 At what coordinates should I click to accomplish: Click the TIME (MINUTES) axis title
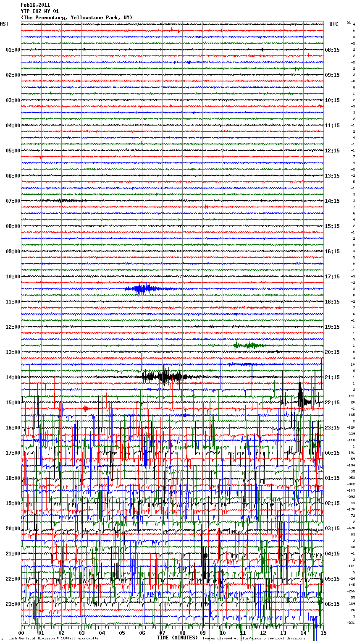[177, 638]
